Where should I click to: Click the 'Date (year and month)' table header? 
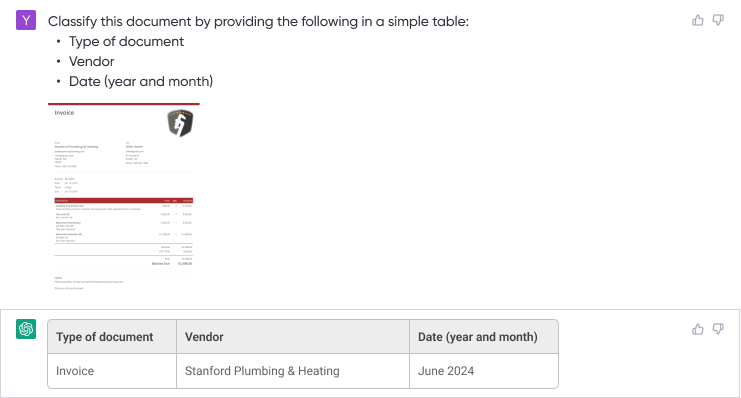coord(484,337)
